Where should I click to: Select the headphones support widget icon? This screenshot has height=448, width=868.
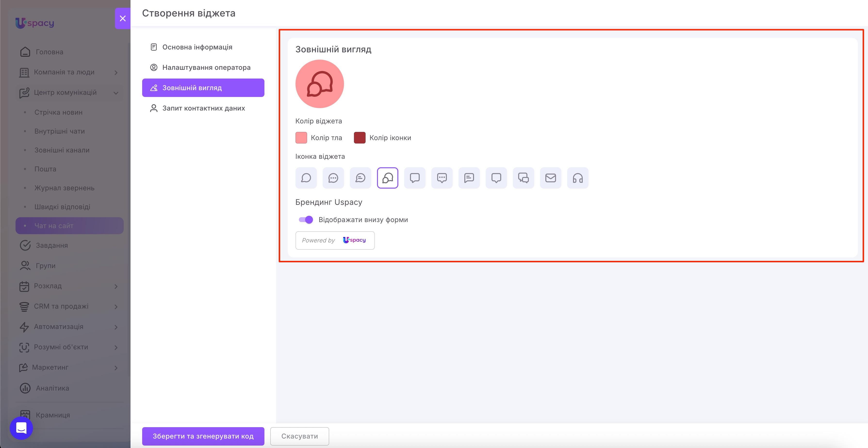[x=578, y=178]
